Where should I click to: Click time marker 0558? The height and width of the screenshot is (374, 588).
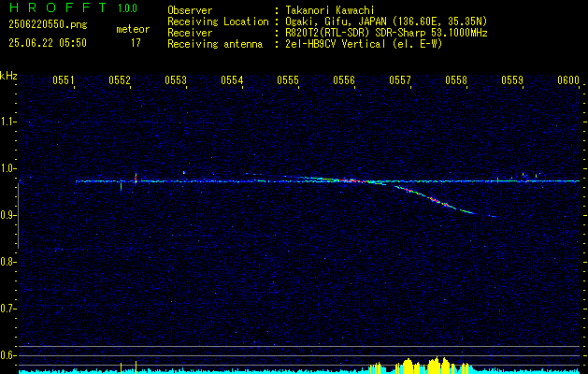coord(456,79)
